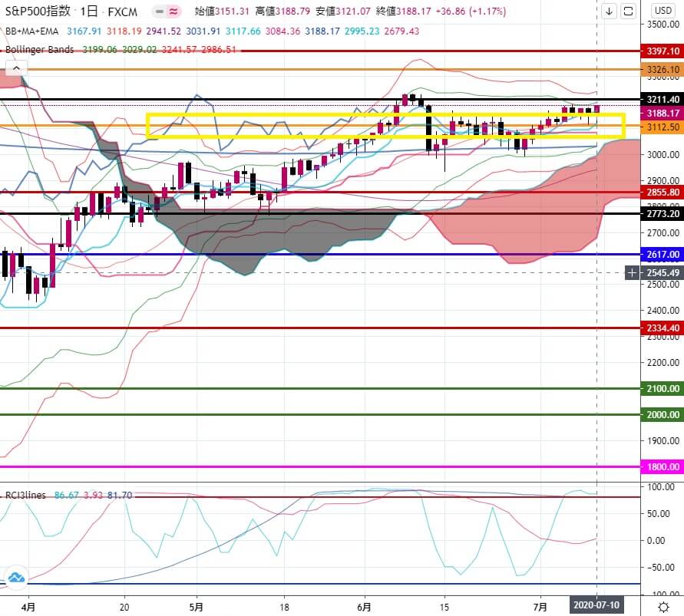Image resolution: width=684 pixels, height=616 pixels.
Task: Click Bollinger Bands value 3199.06
Action: click(100, 49)
